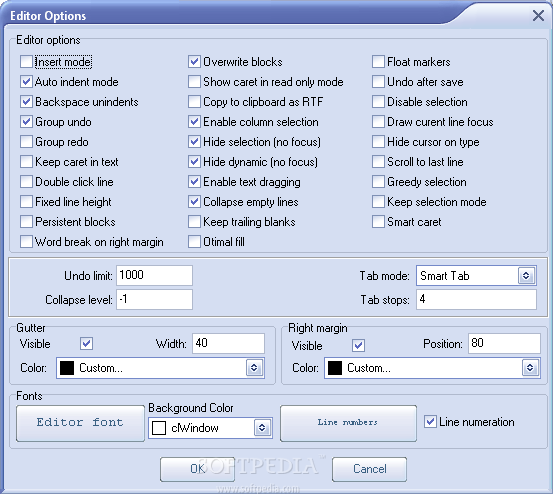553x494 pixels.
Task: Uncheck Group undo
Action: 26,122
